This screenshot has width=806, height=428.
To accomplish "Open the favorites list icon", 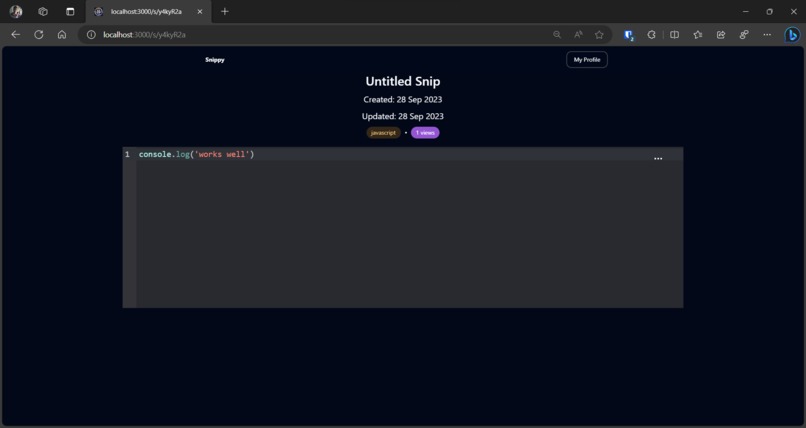I will [x=698, y=34].
